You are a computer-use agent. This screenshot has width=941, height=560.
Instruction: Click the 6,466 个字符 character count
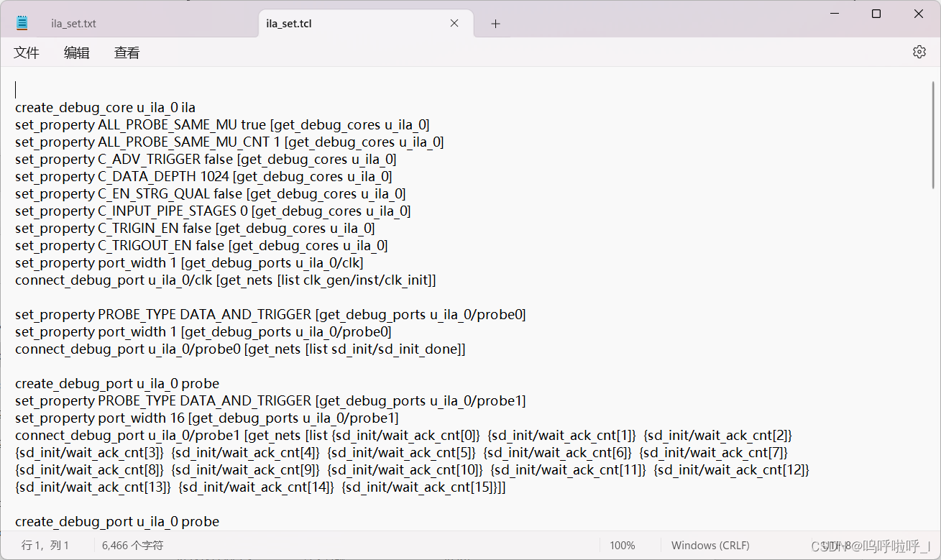(x=133, y=546)
